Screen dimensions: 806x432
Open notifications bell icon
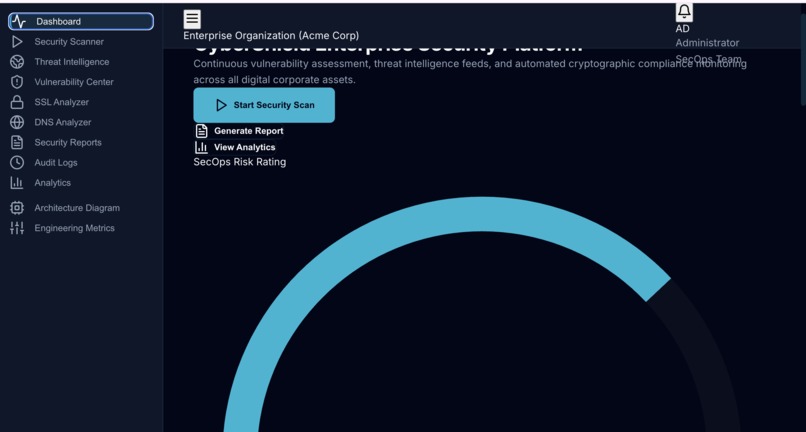click(684, 11)
